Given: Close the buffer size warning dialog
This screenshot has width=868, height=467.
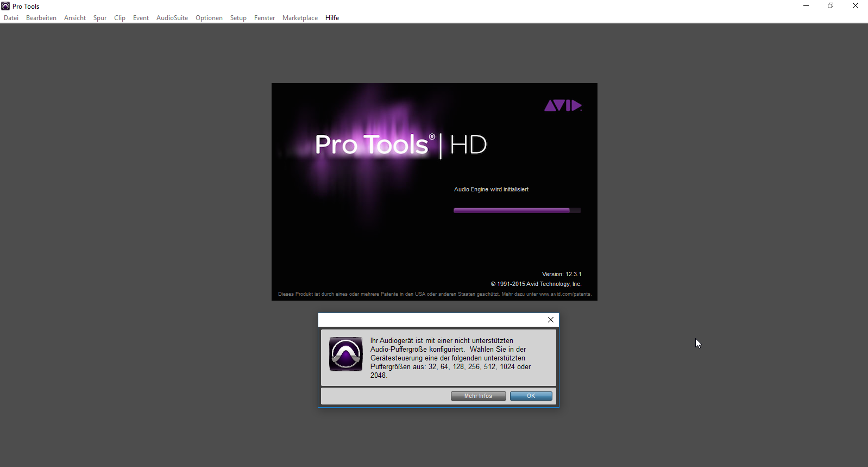Looking at the screenshot, I should point(551,320).
